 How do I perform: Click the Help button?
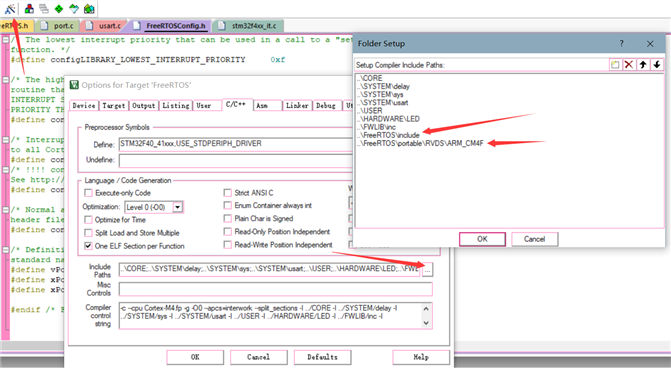pos(421,357)
